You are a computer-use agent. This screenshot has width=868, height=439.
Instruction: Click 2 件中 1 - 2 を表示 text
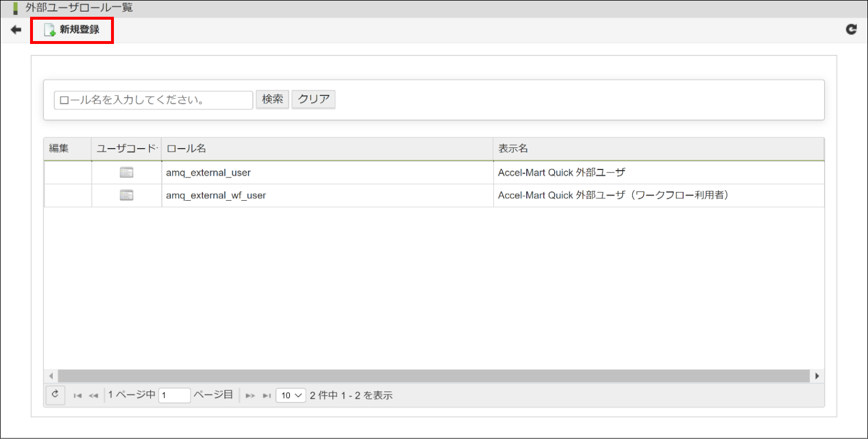pos(351,396)
